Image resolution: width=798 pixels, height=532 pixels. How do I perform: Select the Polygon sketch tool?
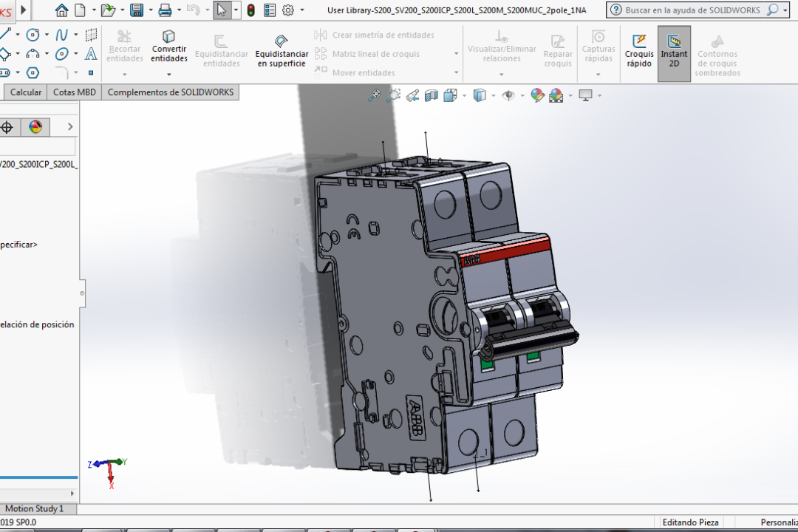(x=33, y=73)
